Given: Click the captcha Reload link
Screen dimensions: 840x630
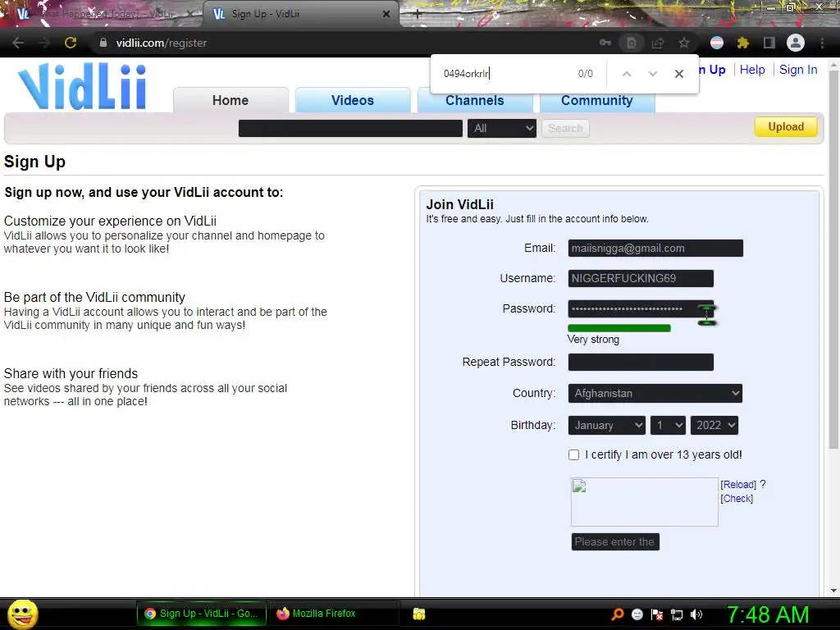Looking at the screenshot, I should (738, 485).
